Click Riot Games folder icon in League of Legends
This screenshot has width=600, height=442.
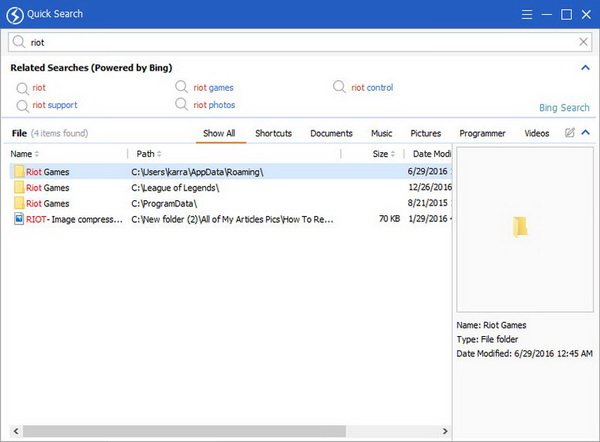tap(20, 187)
